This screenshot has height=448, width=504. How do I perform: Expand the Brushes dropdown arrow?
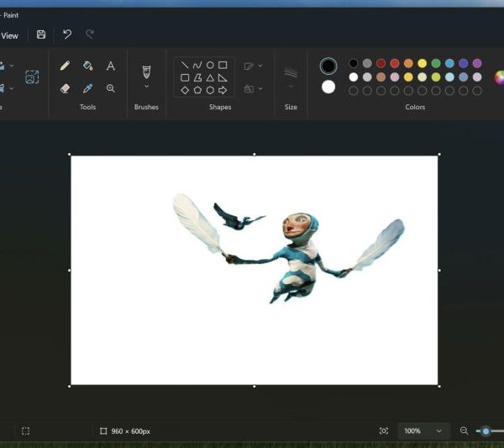[x=146, y=87]
